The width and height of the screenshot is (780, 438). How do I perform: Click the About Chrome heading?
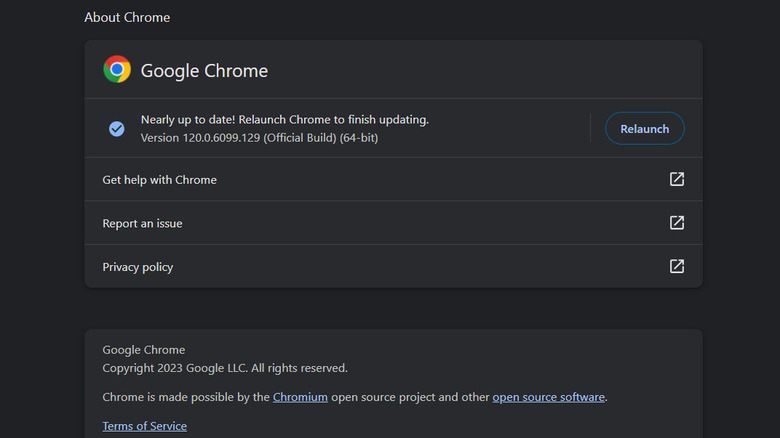[x=127, y=17]
